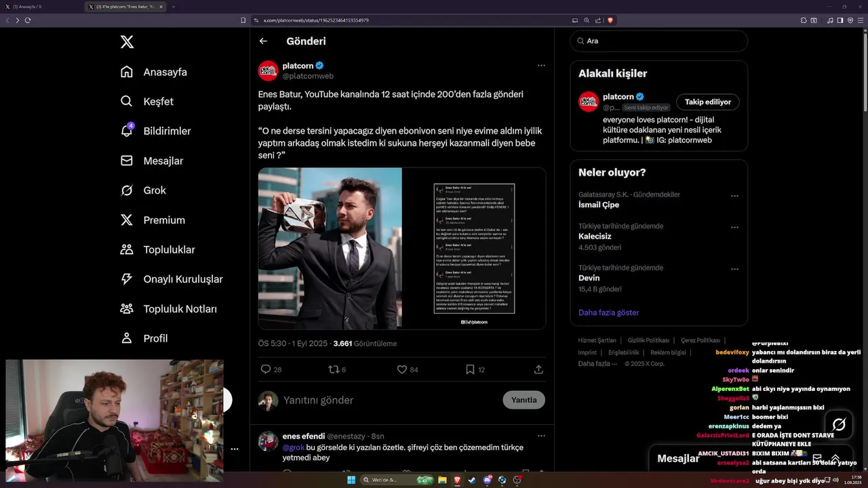Click Daha fazla göster link

(x=609, y=312)
